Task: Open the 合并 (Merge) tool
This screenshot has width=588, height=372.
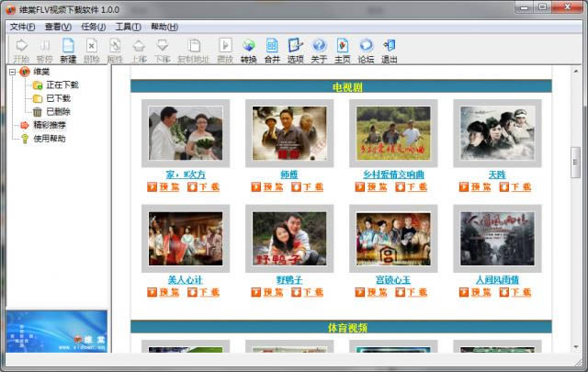Action: pyautogui.click(x=272, y=51)
